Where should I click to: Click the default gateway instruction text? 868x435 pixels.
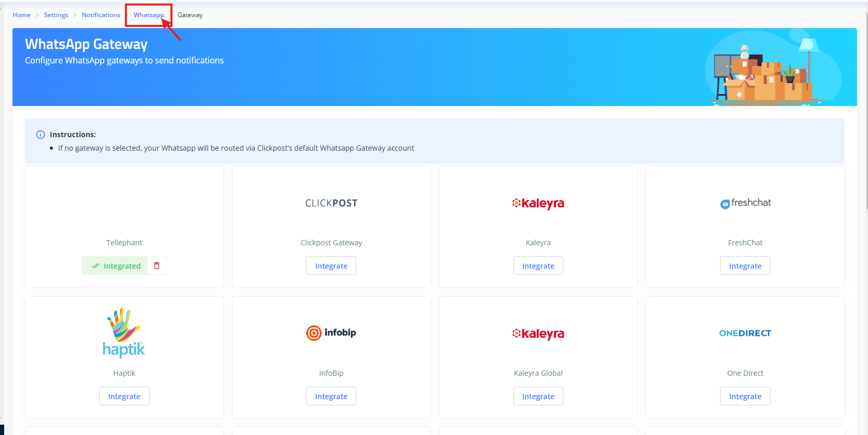pyautogui.click(x=236, y=148)
